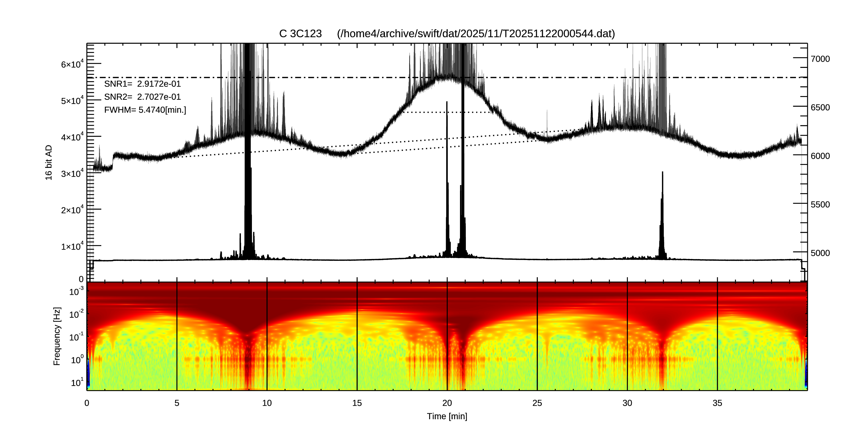The width and height of the screenshot is (868, 434).
Task: Click the 16 bit AD axis label
Action: pos(49,162)
